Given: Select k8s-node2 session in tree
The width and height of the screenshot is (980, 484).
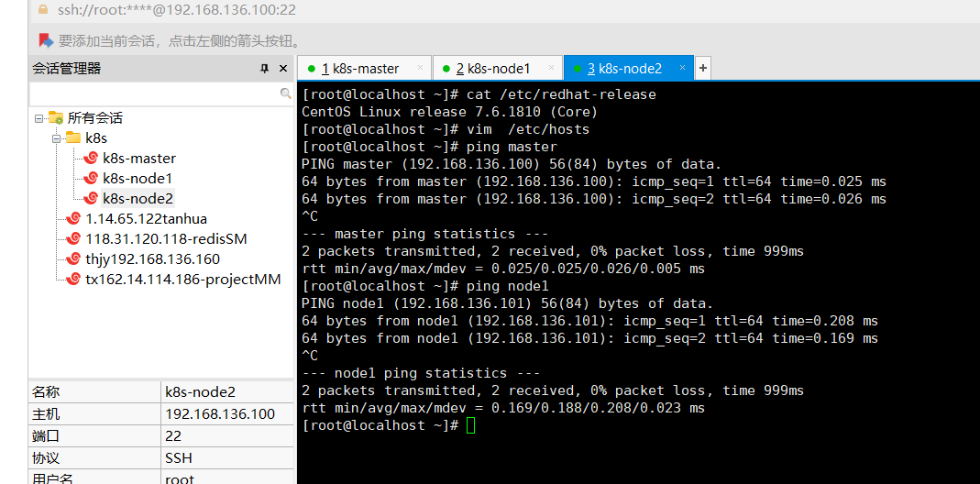Looking at the screenshot, I should [x=138, y=198].
